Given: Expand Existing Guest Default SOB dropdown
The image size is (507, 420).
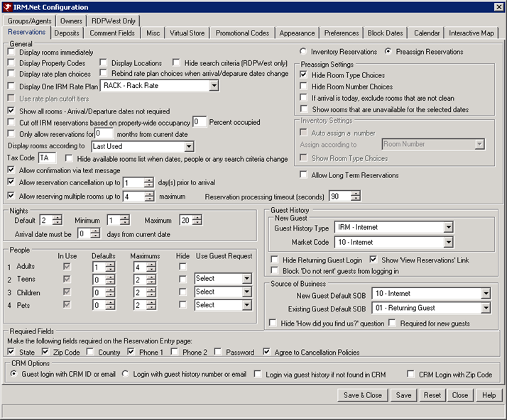Looking at the screenshot, I should tap(486, 308).
